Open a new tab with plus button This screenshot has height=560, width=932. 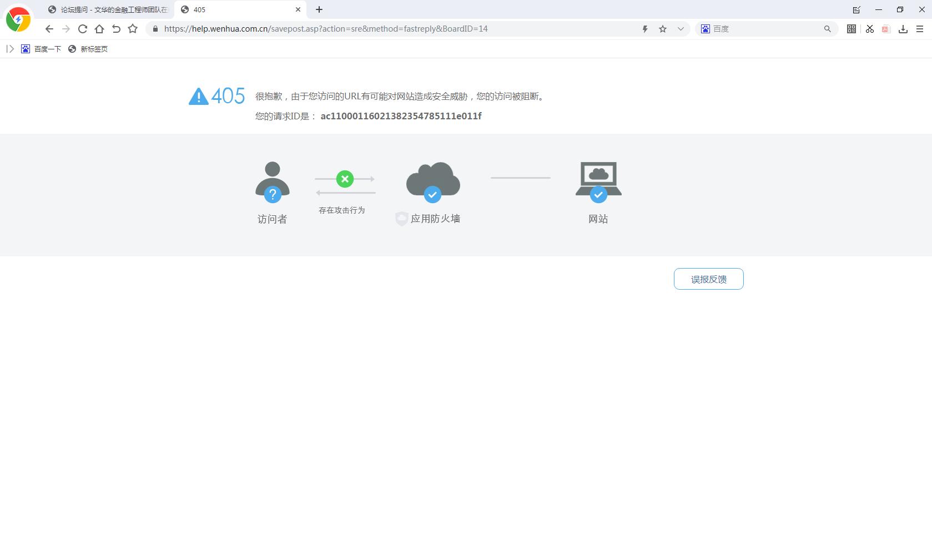[319, 9]
